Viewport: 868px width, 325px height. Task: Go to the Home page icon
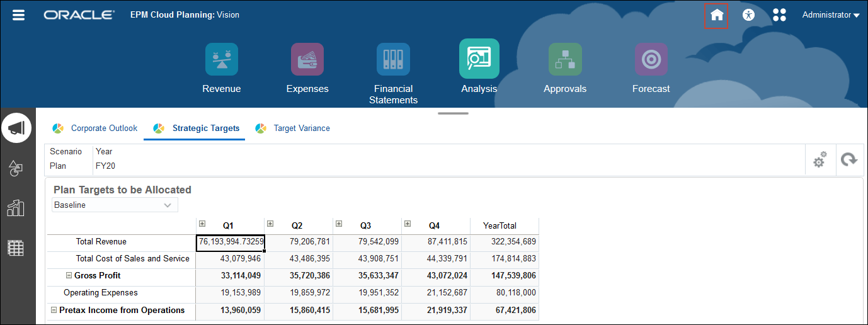[x=716, y=15]
